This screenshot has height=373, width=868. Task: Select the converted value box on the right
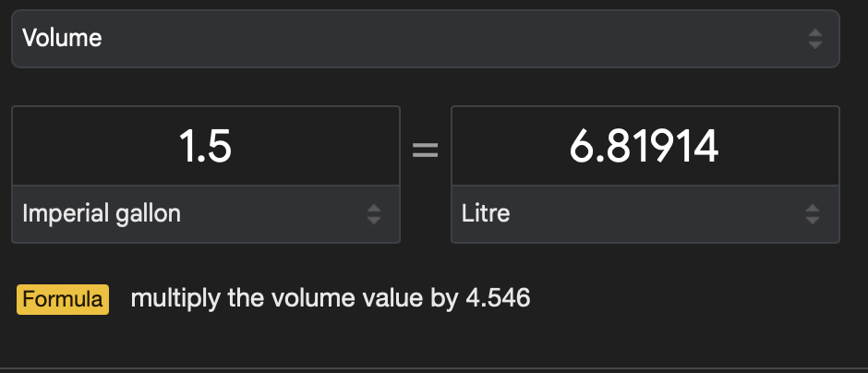pos(645,148)
